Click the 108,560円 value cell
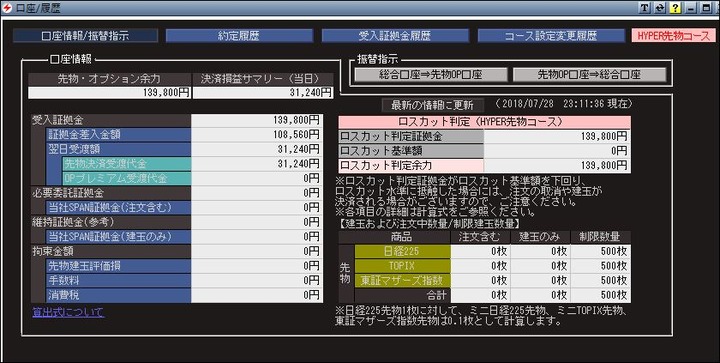Image resolution: width=720 pixels, height=363 pixels. tap(257, 135)
